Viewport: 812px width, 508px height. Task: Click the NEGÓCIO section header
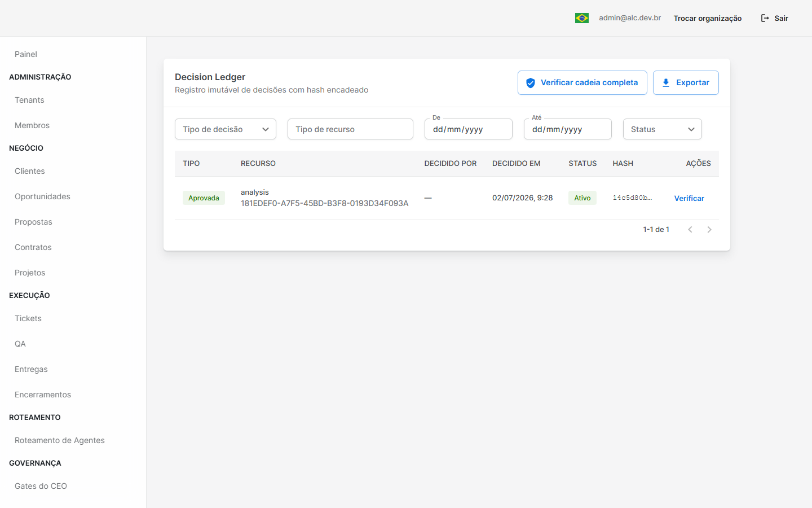(26, 148)
